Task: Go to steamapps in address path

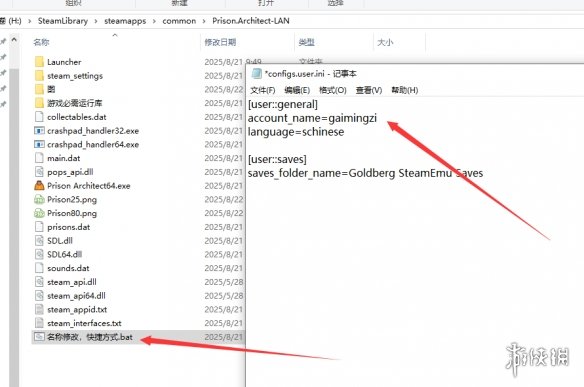Action: pyautogui.click(x=125, y=21)
